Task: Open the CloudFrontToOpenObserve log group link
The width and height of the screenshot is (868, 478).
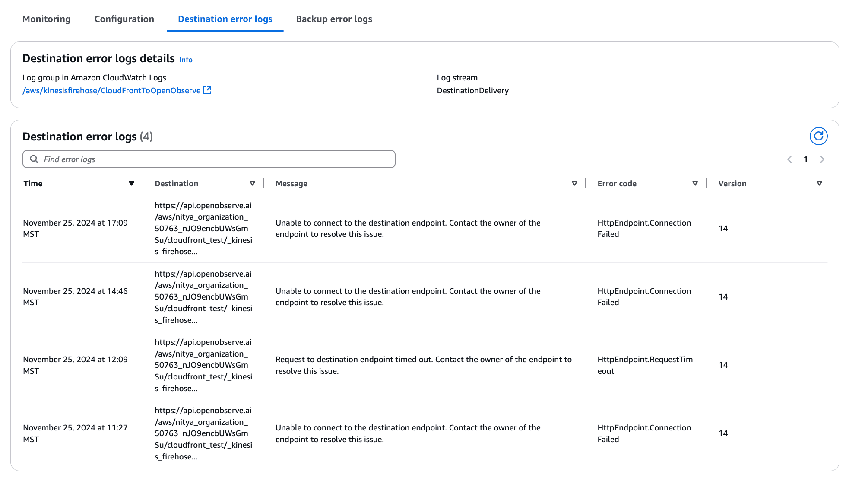Action: pos(112,90)
